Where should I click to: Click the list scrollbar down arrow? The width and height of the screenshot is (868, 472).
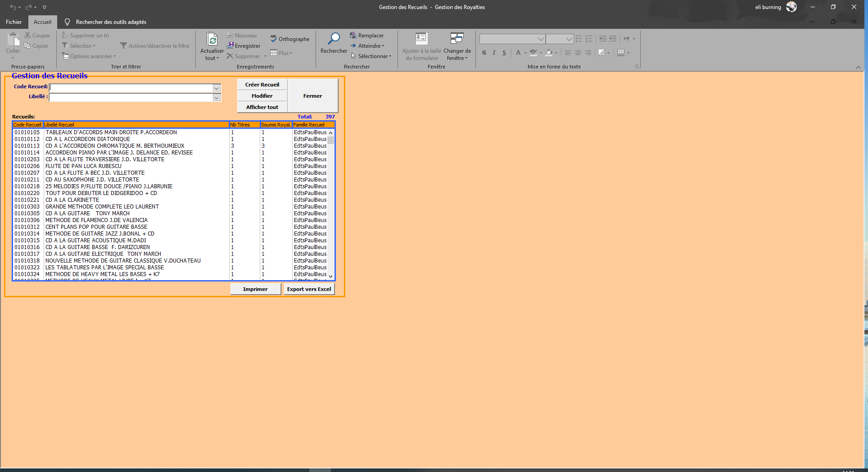click(331, 276)
